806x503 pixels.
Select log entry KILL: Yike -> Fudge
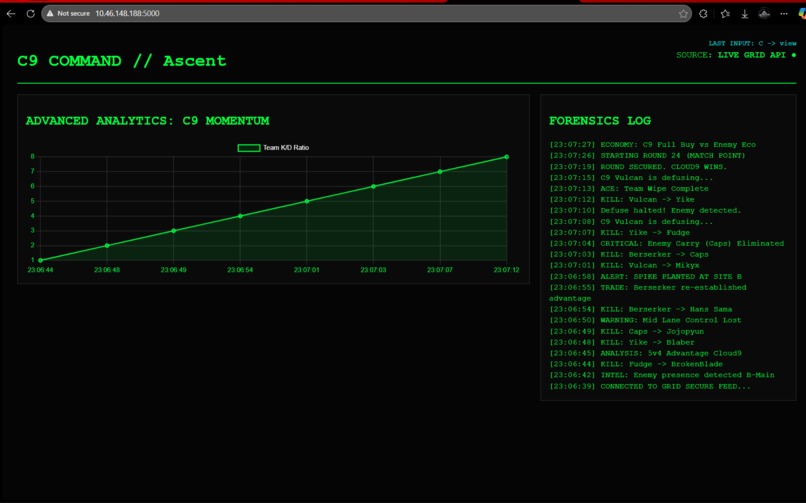(619, 232)
